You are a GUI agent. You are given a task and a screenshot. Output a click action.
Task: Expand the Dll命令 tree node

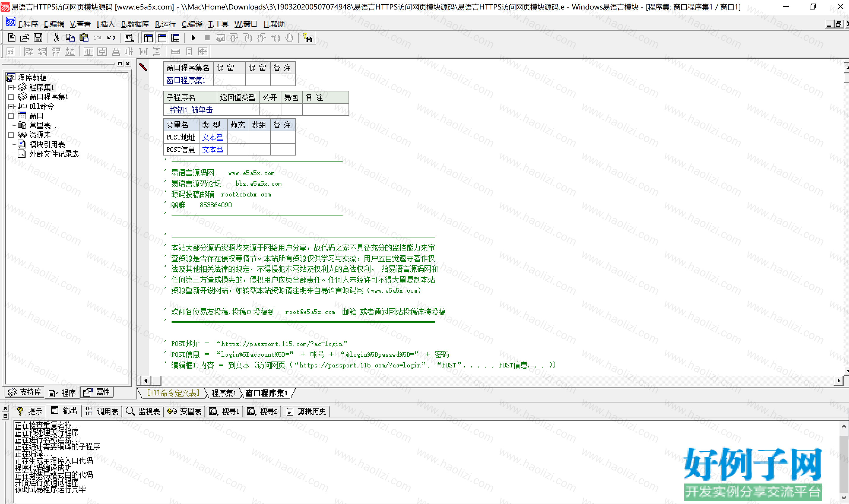pos(11,107)
